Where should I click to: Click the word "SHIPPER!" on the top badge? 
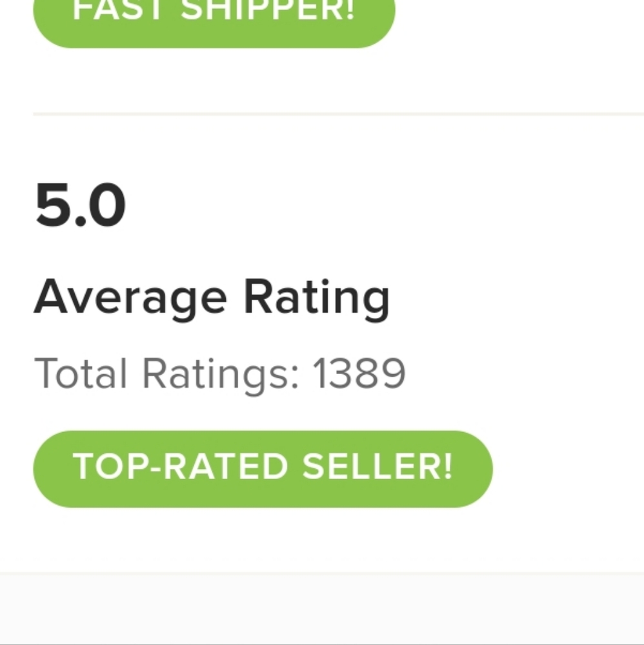267,12
